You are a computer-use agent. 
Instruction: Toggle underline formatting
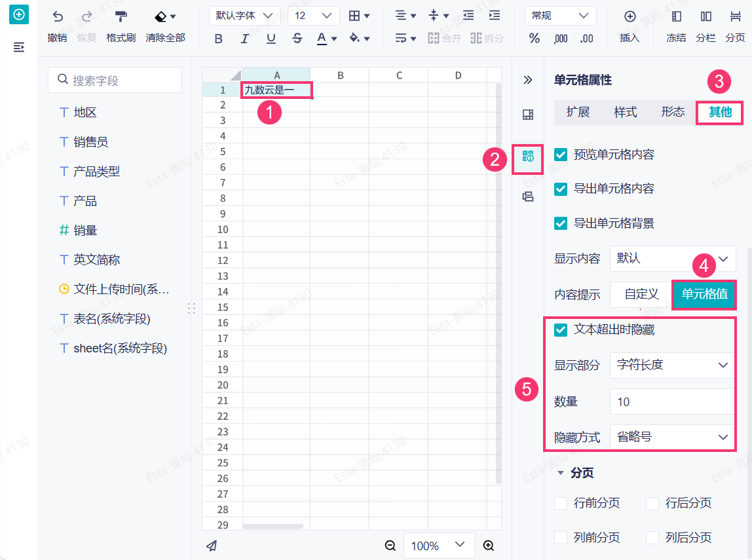click(271, 39)
